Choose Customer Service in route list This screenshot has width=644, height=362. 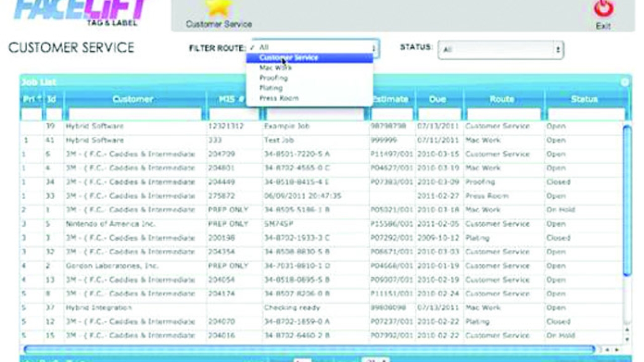coord(309,58)
